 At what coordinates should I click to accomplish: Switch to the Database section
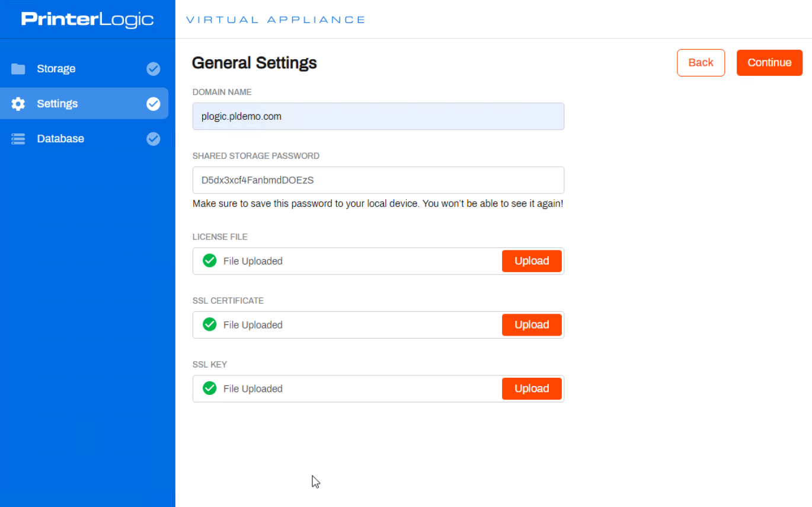click(x=60, y=138)
